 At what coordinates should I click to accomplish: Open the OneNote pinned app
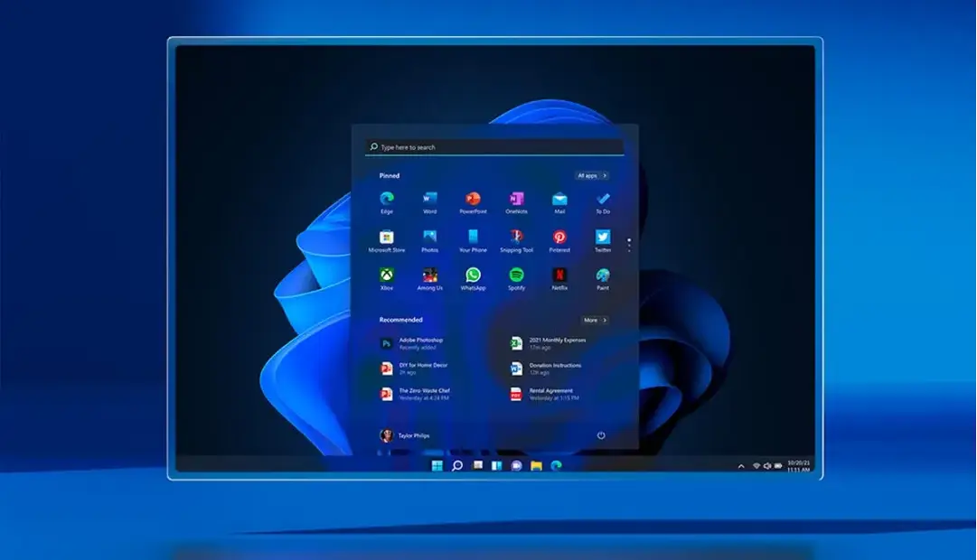[516, 200]
